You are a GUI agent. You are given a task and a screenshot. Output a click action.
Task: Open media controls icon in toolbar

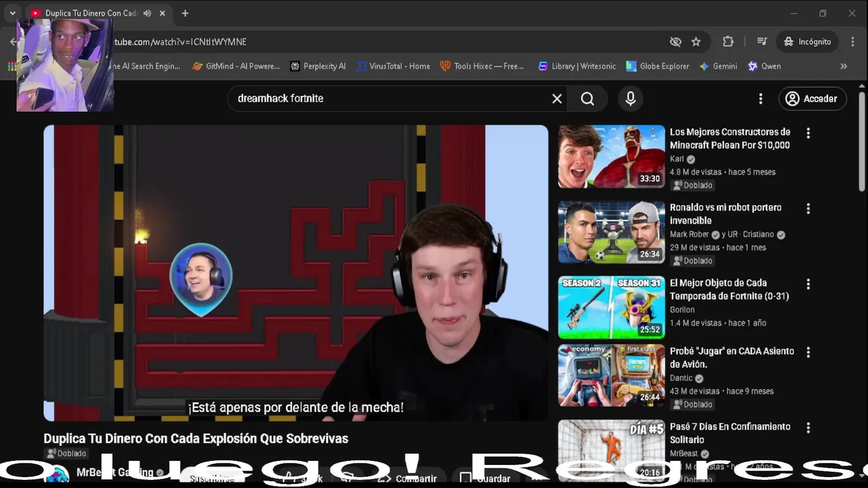(x=762, y=42)
